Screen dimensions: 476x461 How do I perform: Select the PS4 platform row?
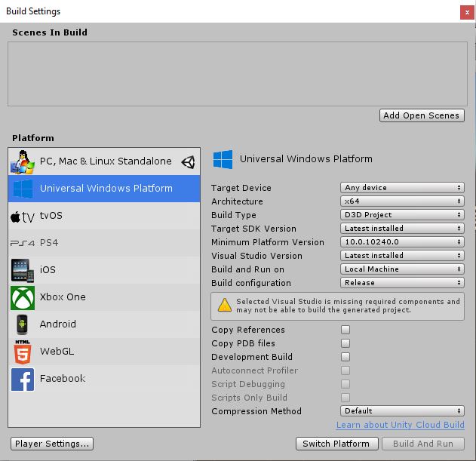pos(104,243)
